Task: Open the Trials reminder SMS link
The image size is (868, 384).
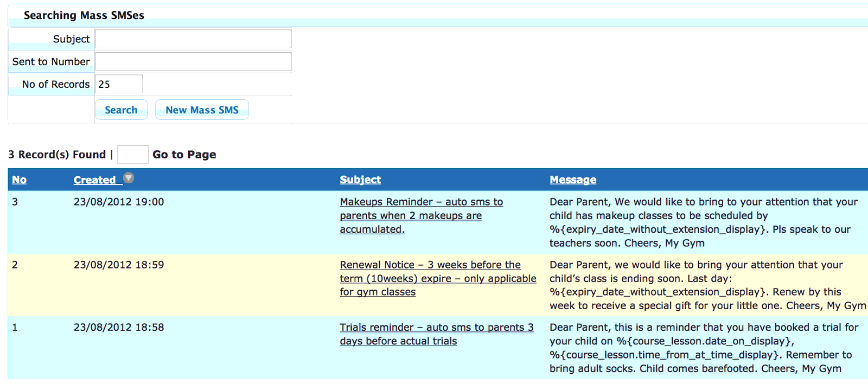Action: [437, 334]
